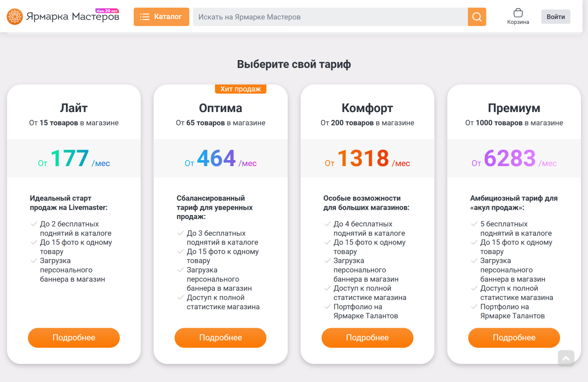
Task: Click the scroll-to-top arrow icon
Action: click(566, 358)
